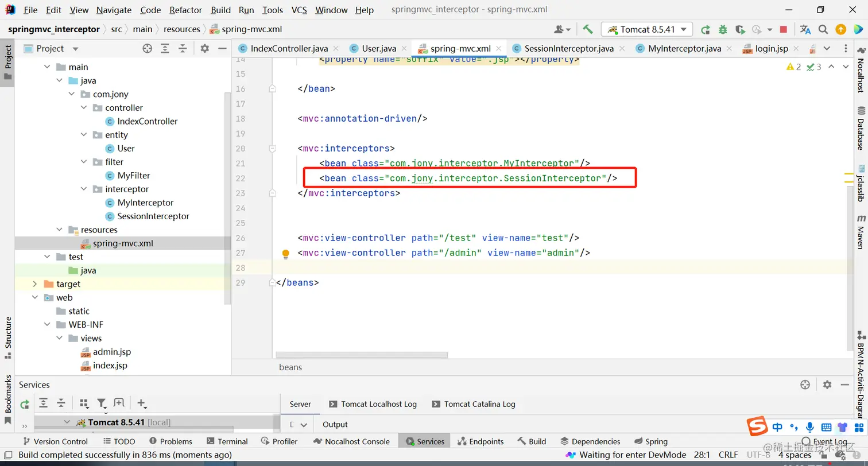Viewport: 868px width, 466px height.
Task: Run Tomcat with green rerun icon
Action: pyautogui.click(x=706, y=29)
